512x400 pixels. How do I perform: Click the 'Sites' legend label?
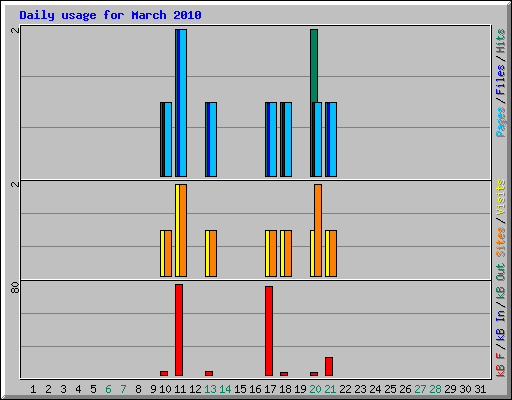[501, 242]
